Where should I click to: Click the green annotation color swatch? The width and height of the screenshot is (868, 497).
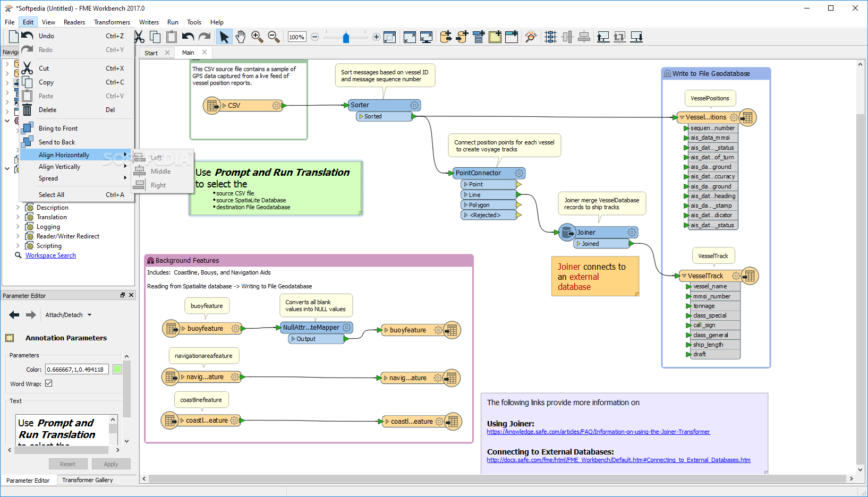tap(117, 370)
